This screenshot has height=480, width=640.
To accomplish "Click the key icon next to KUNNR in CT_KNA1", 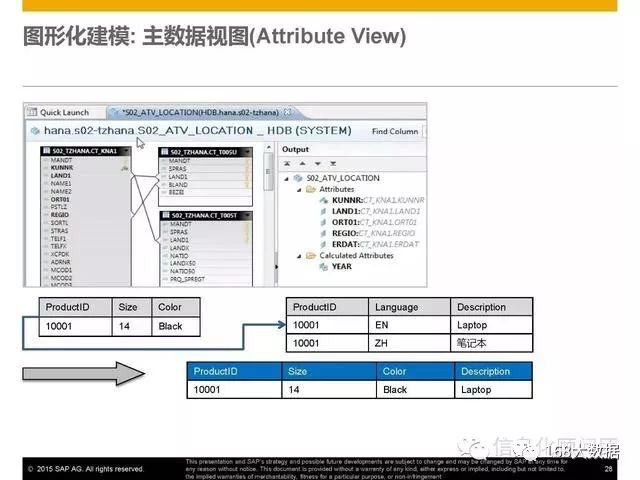I will point(125,167).
